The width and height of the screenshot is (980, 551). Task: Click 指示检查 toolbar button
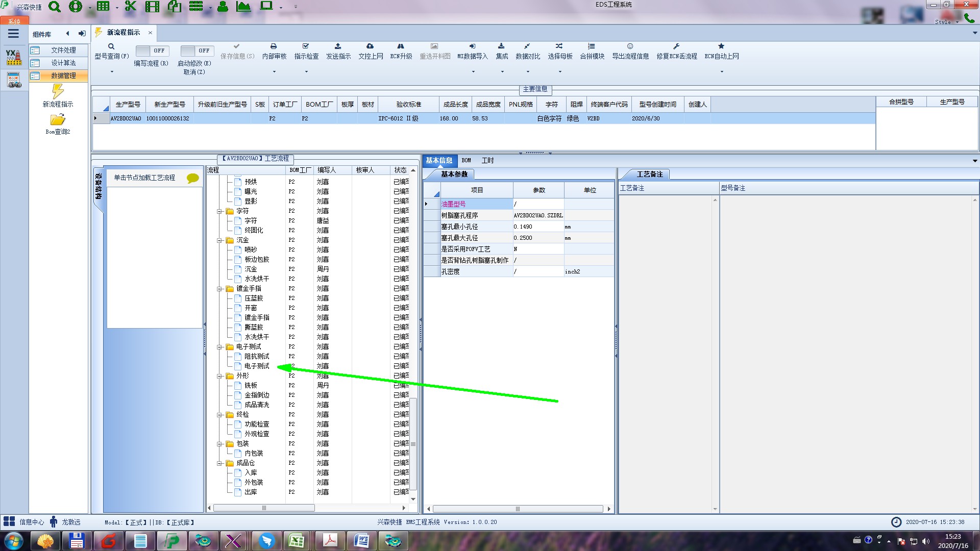click(306, 52)
